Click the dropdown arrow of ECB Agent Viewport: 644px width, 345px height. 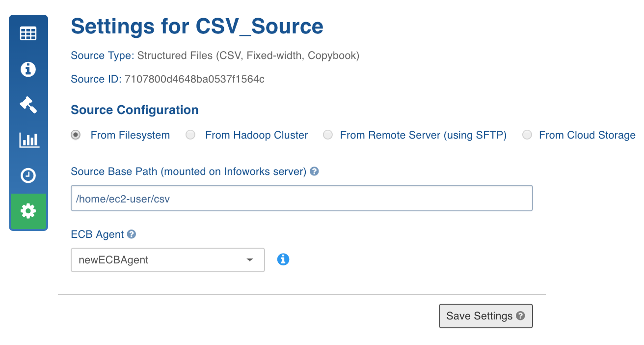point(250,260)
